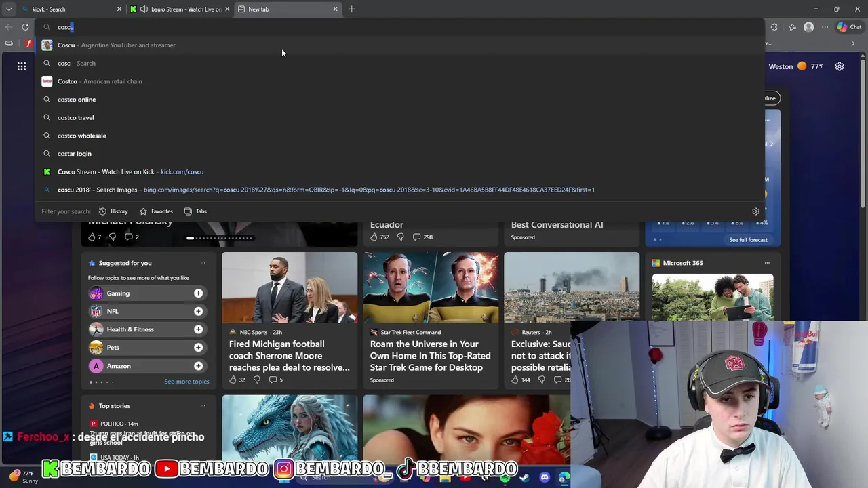Viewport: 868px width, 488px height.
Task: Follow the Pets topic with plus button
Action: coord(198,348)
